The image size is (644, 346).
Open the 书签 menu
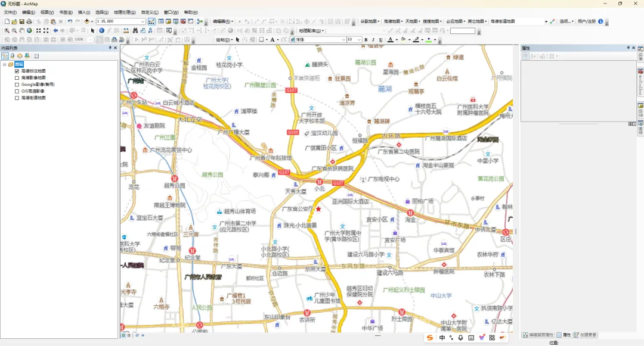66,13
